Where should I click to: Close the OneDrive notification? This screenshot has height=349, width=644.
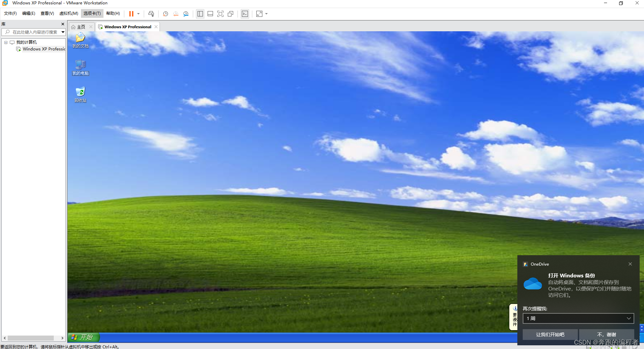coord(630,264)
